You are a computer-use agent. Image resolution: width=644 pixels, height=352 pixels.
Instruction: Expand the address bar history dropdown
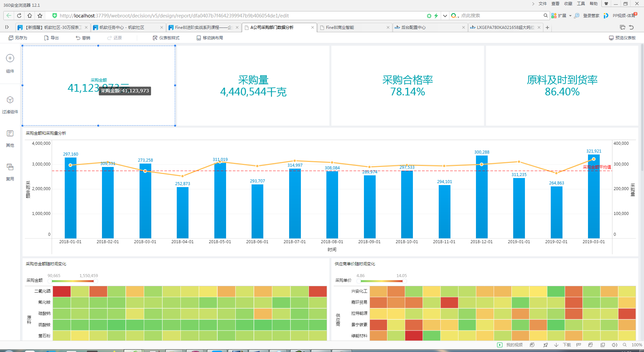click(x=445, y=16)
